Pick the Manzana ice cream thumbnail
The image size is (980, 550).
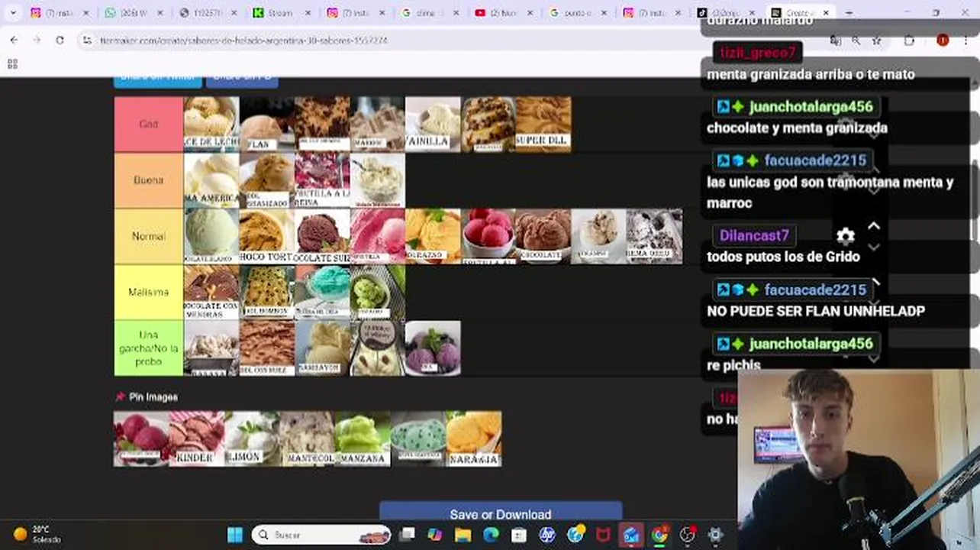[363, 438]
